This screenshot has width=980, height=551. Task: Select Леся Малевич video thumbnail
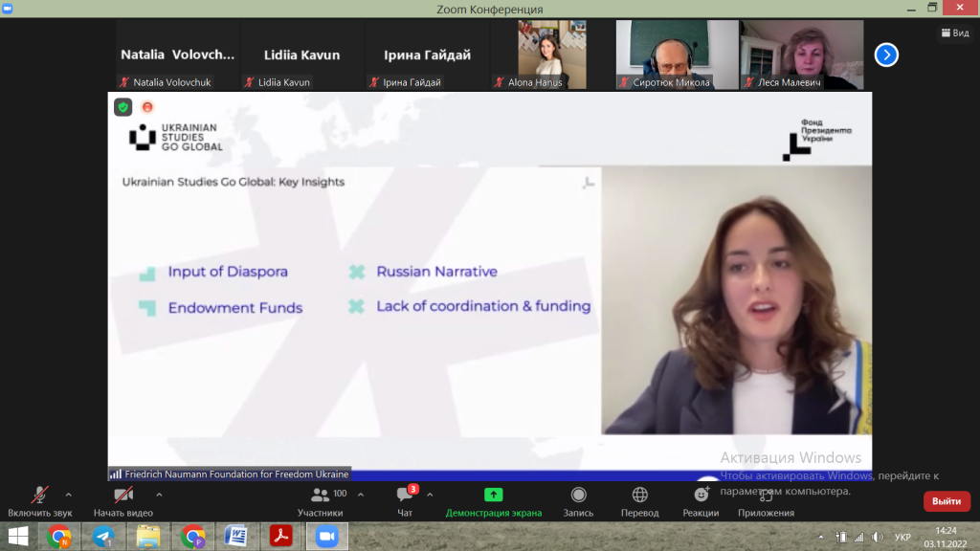(x=802, y=55)
